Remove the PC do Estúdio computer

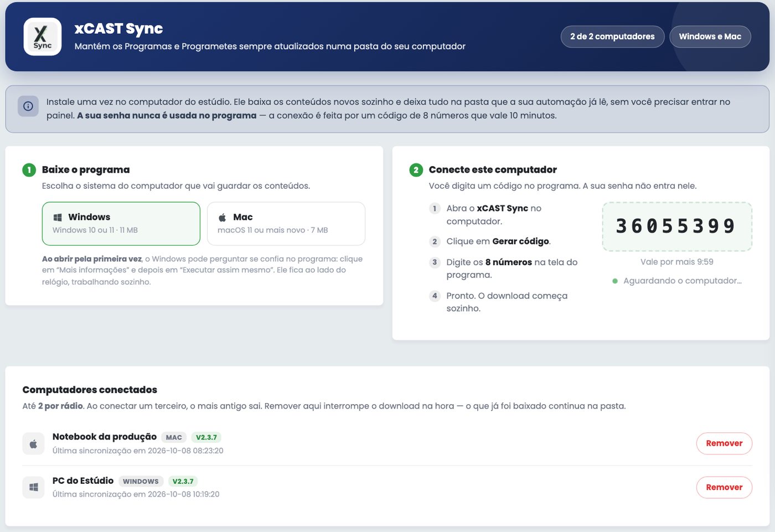pyautogui.click(x=724, y=487)
